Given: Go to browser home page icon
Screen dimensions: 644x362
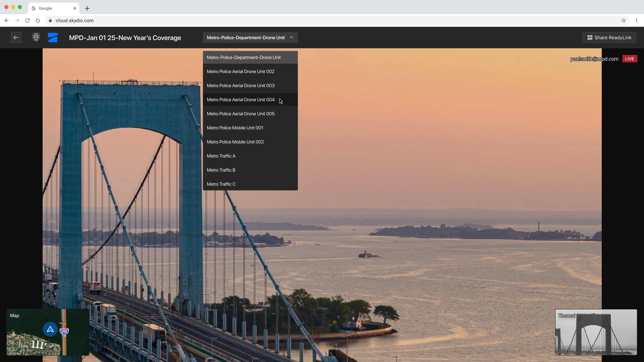Looking at the screenshot, I should click(38, 20).
